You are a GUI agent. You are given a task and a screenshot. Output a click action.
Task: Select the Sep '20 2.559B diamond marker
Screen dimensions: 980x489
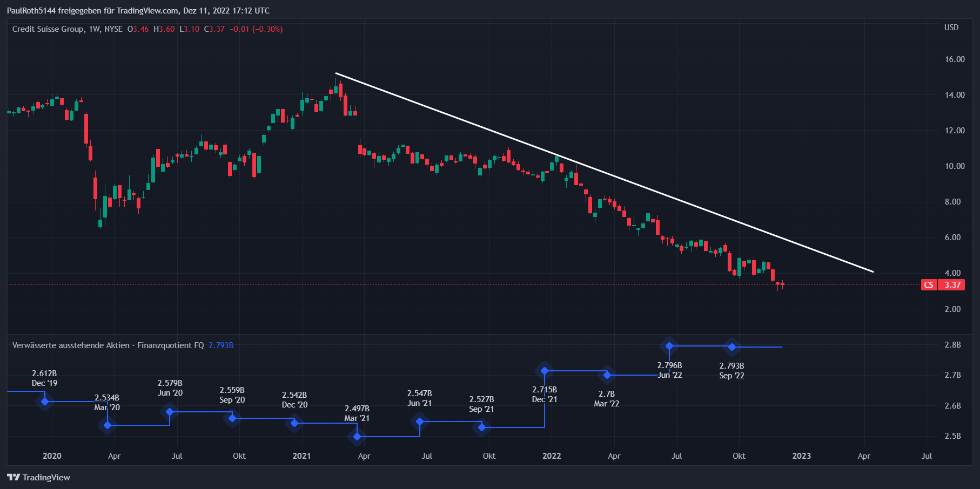pyautogui.click(x=232, y=418)
